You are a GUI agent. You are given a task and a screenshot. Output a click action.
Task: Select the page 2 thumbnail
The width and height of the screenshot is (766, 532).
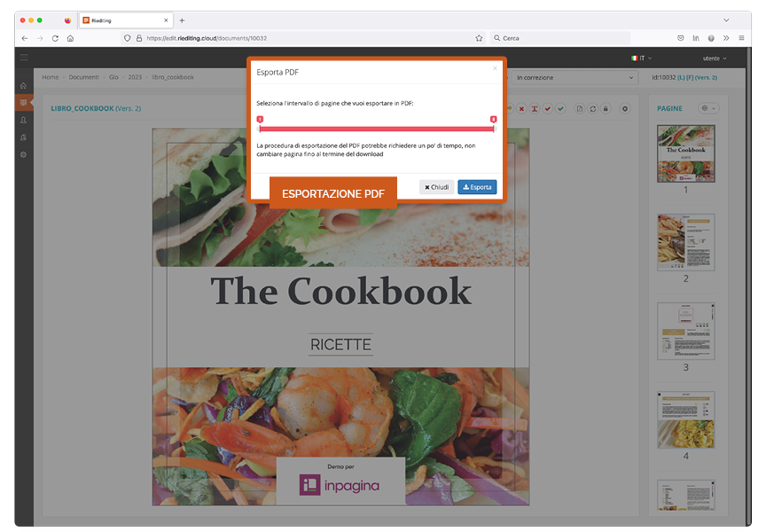pos(685,242)
